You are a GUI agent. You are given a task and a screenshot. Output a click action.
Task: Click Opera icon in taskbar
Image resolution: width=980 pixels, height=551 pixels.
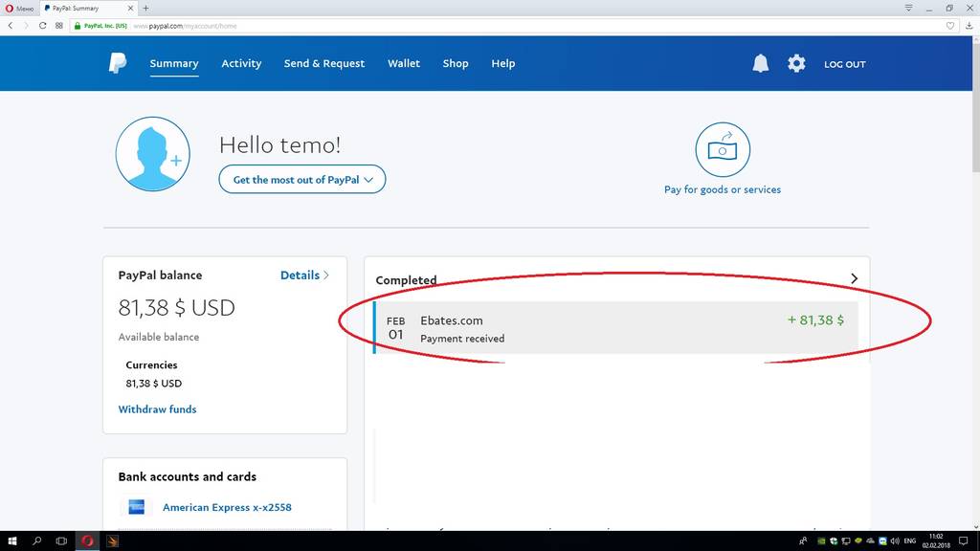(x=87, y=541)
